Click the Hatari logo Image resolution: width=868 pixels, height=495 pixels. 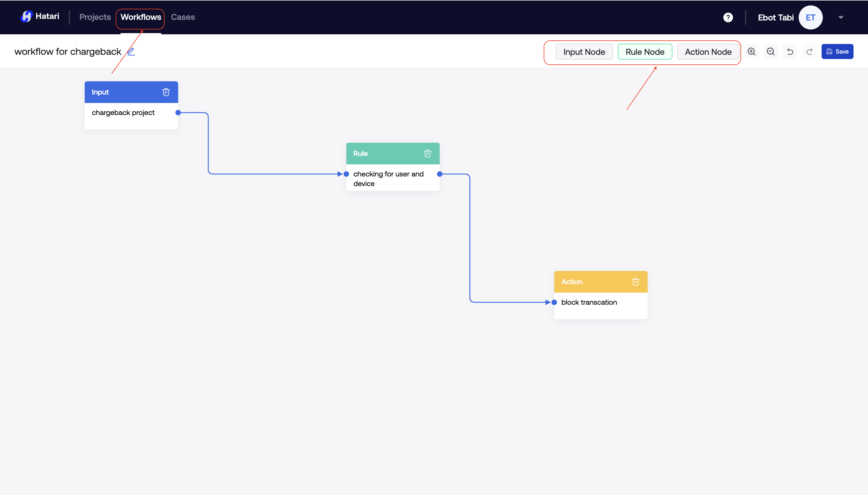click(x=40, y=16)
